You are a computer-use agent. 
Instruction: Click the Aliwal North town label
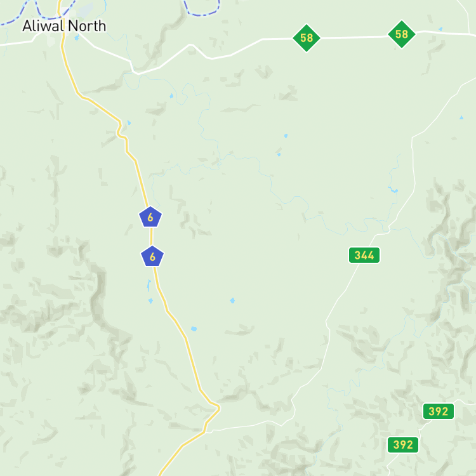64,26
